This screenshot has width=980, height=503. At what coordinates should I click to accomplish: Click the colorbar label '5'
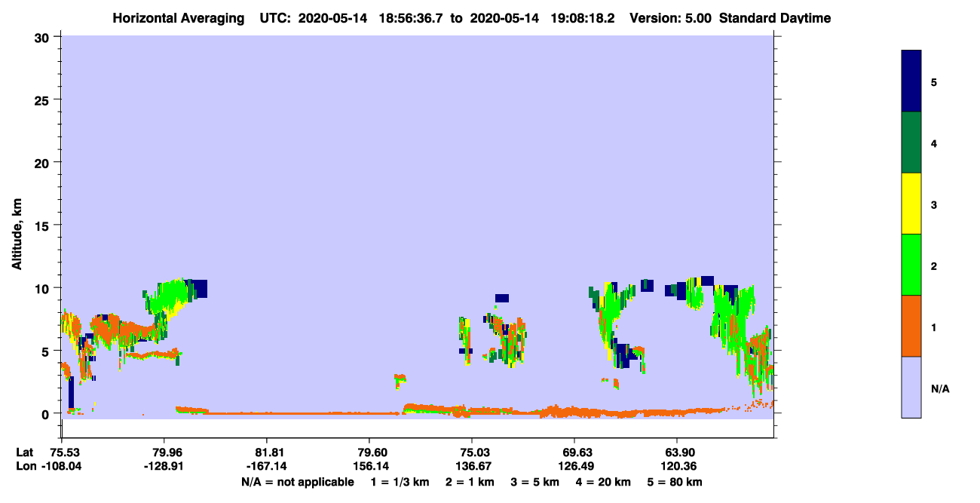[x=934, y=81]
